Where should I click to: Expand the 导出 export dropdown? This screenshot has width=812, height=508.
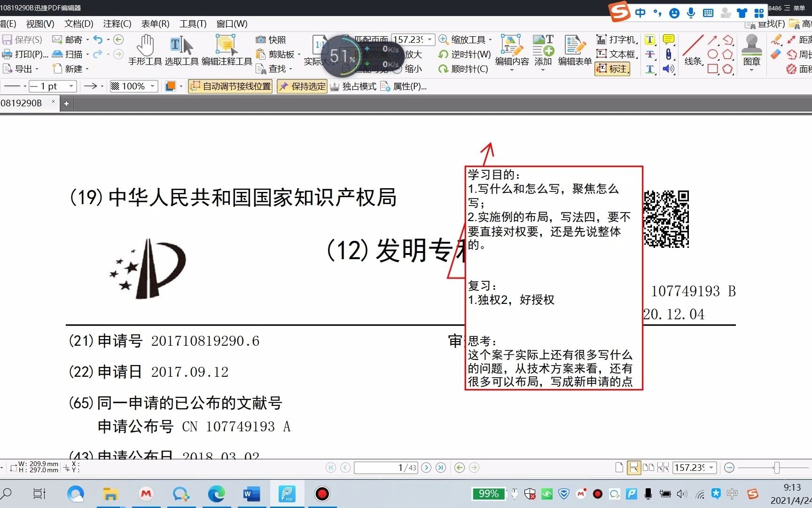tap(37, 69)
